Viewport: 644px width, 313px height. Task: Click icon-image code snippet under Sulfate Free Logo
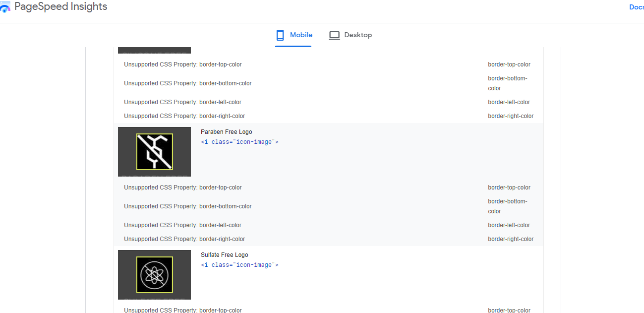pyautogui.click(x=239, y=265)
